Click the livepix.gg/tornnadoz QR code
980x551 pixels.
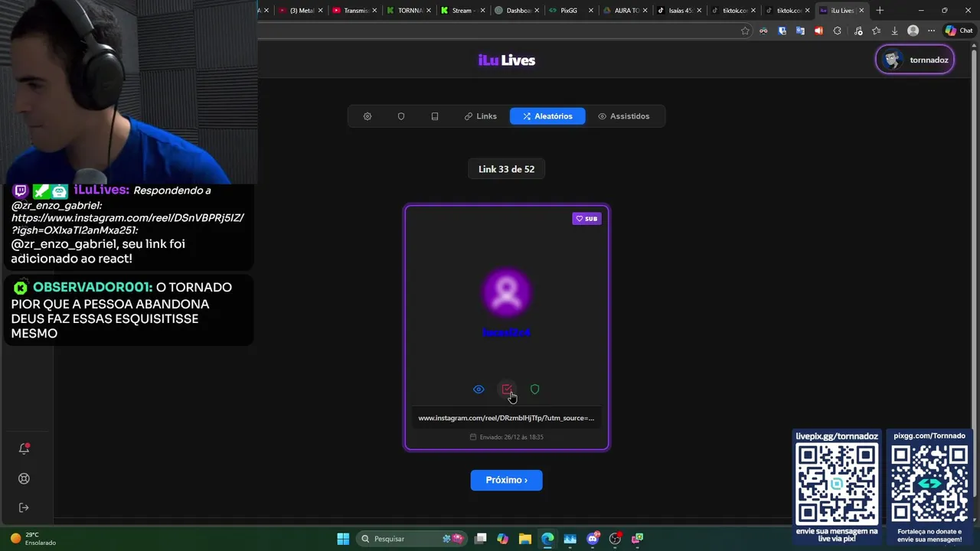click(837, 484)
